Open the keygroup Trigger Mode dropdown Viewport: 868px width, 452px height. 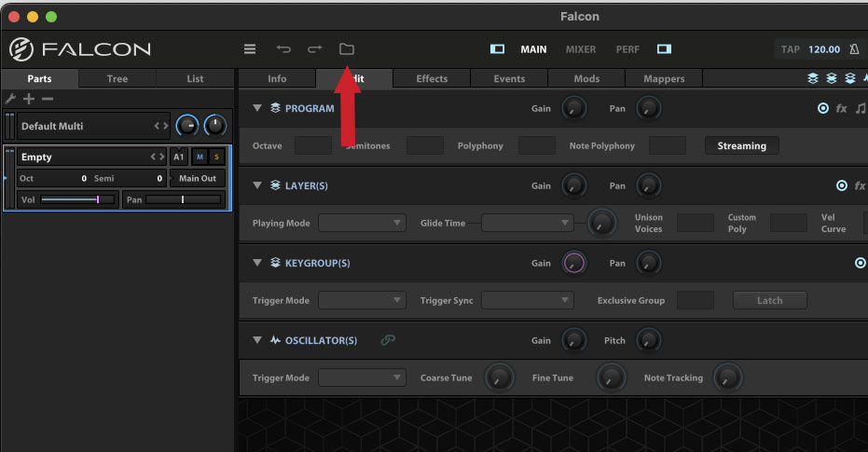tap(362, 300)
